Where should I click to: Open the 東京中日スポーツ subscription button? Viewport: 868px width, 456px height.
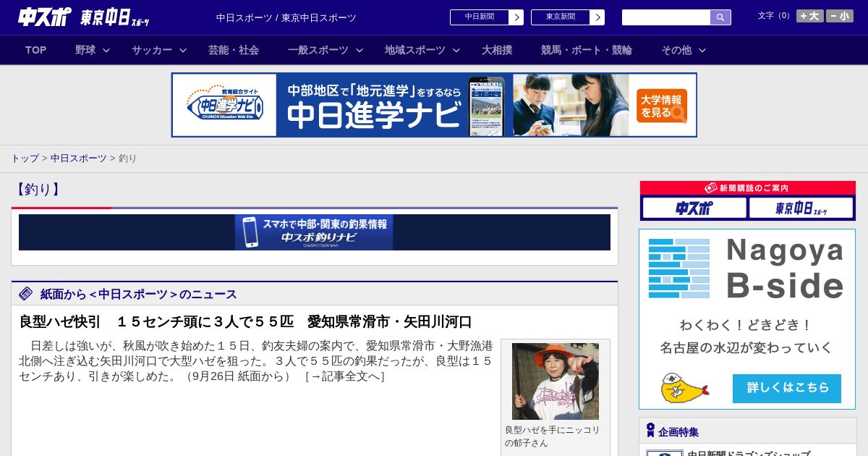click(x=801, y=208)
